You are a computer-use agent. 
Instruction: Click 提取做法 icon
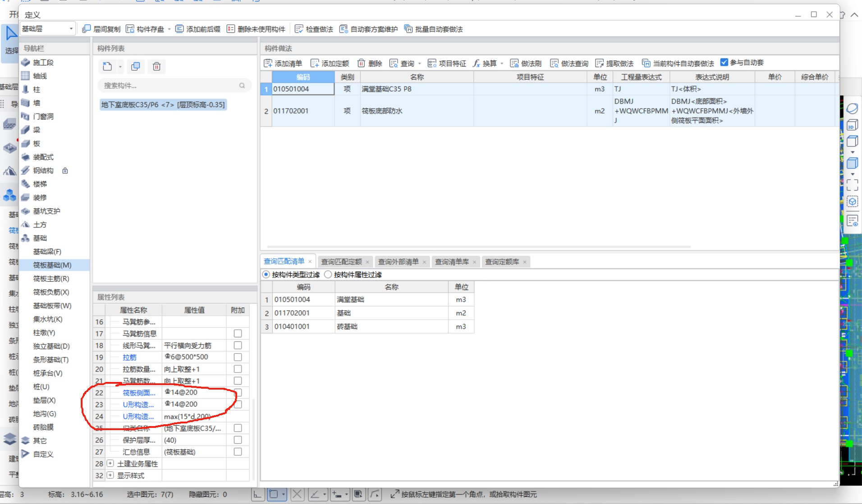tap(600, 63)
